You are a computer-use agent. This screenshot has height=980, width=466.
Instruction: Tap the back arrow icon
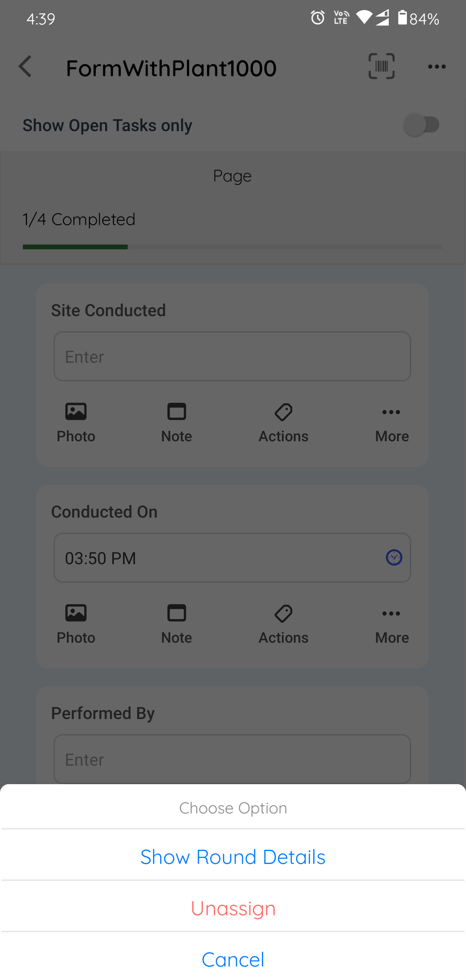(x=25, y=67)
